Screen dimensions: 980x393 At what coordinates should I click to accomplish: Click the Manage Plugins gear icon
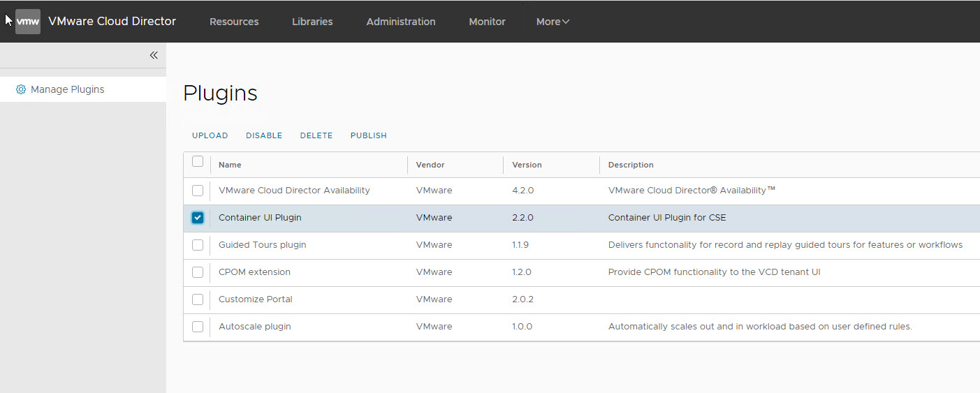tap(21, 89)
